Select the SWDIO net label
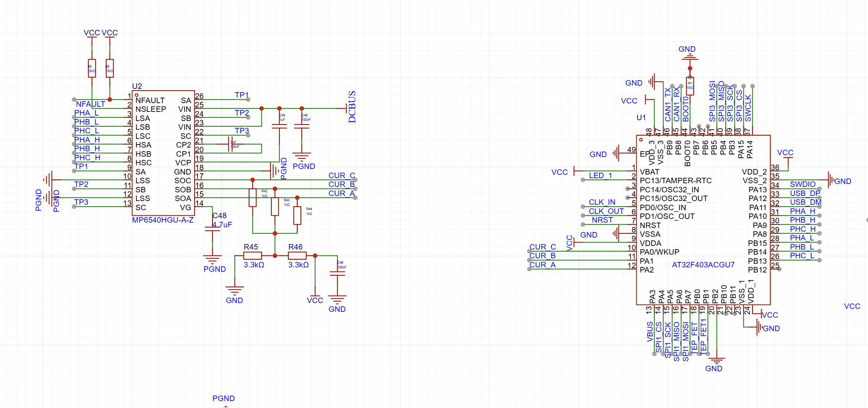The width and height of the screenshot is (868, 408). pos(802,184)
